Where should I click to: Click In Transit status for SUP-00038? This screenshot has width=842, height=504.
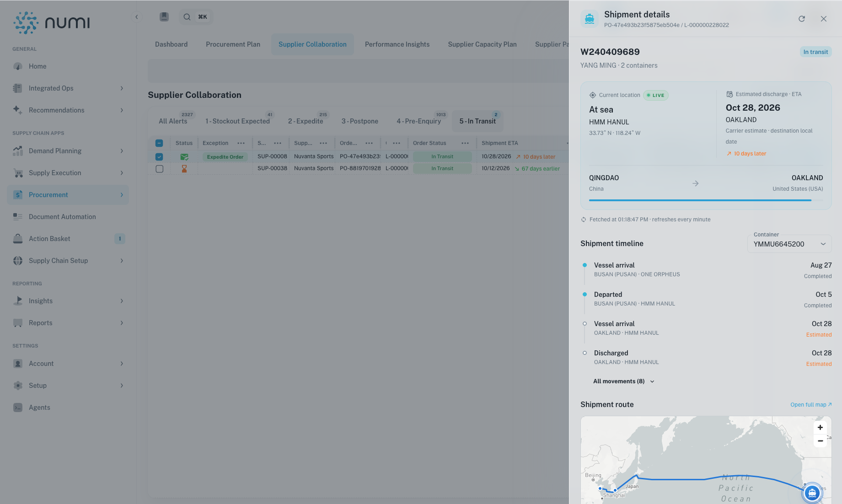pos(442,169)
